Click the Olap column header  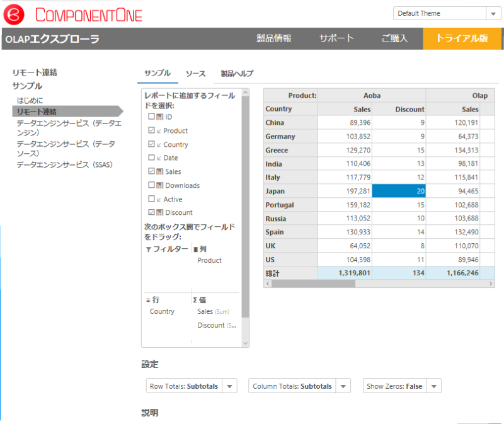coord(461,96)
